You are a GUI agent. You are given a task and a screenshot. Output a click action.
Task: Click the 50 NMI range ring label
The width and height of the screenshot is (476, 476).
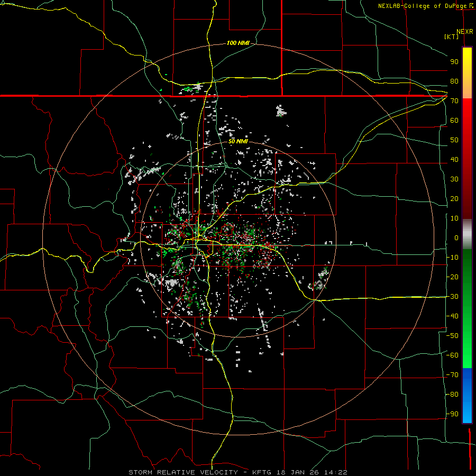(x=238, y=141)
